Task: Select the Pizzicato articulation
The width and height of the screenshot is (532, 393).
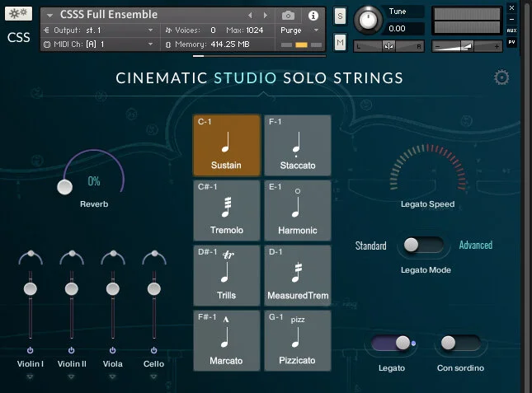Action: pyautogui.click(x=298, y=340)
